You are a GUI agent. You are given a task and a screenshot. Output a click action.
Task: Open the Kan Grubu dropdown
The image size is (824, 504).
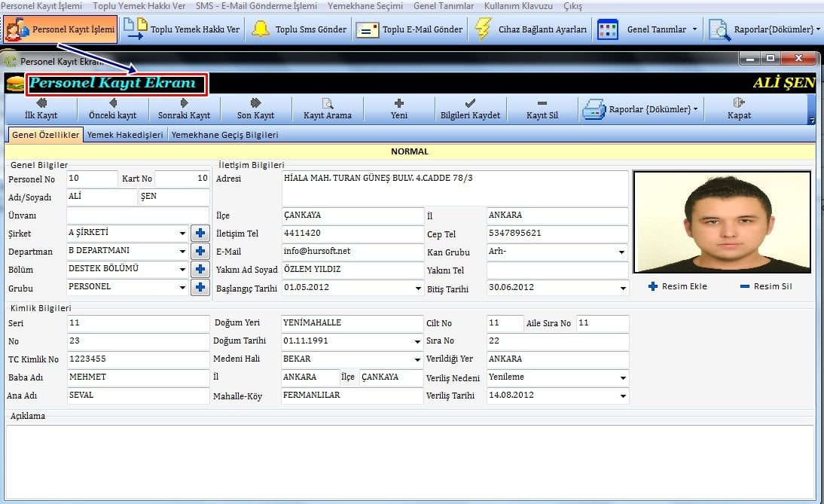pyautogui.click(x=622, y=252)
